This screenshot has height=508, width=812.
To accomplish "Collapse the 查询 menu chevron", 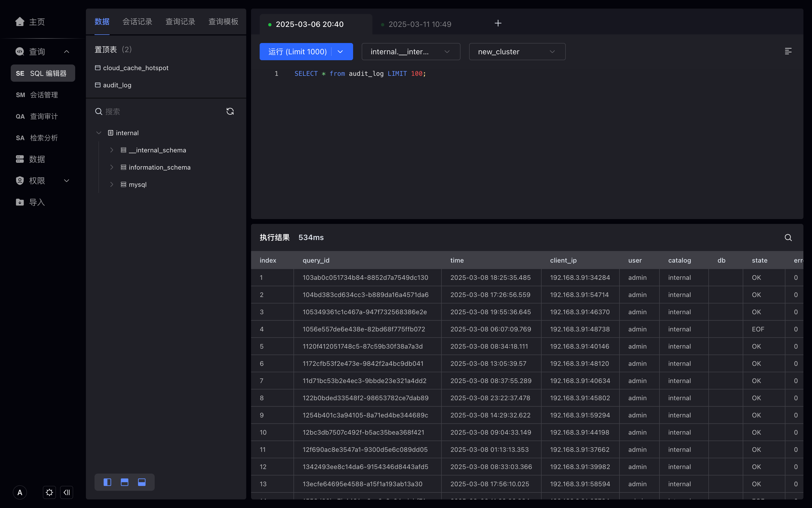I will point(66,51).
